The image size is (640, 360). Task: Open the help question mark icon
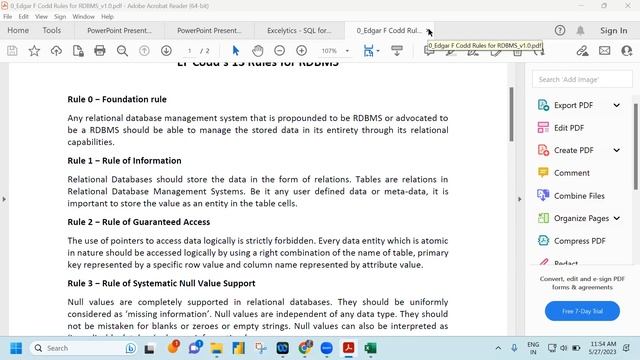click(560, 30)
